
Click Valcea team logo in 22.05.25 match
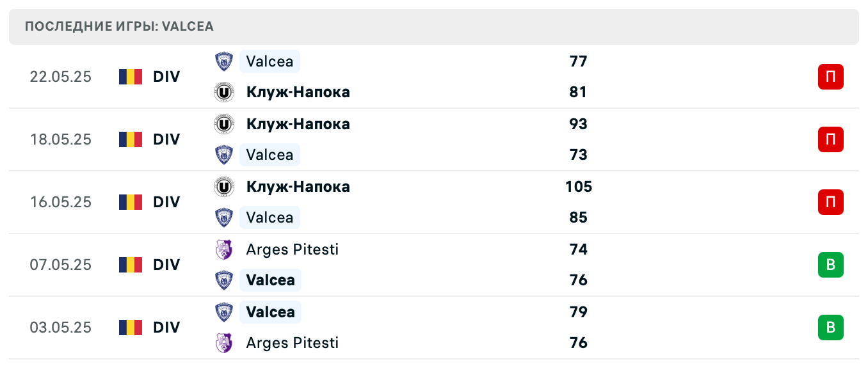tap(223, 61)
